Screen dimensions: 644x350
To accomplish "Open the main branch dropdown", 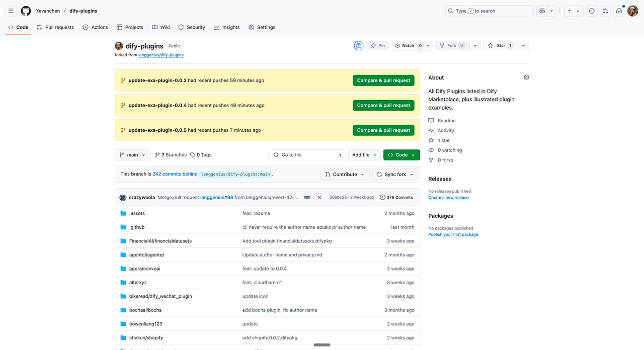I will (132, 155).
